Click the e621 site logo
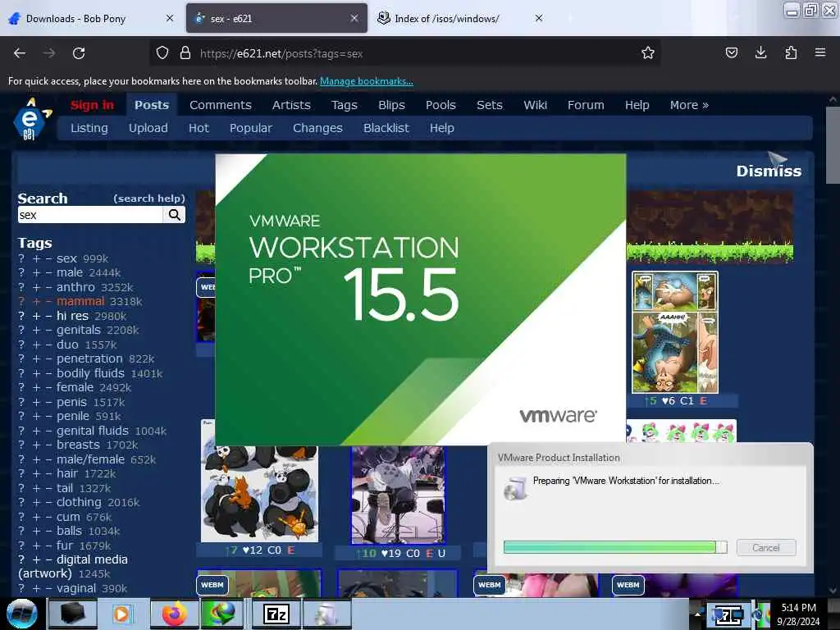The image size is (840, 630). tap(32, 119)
